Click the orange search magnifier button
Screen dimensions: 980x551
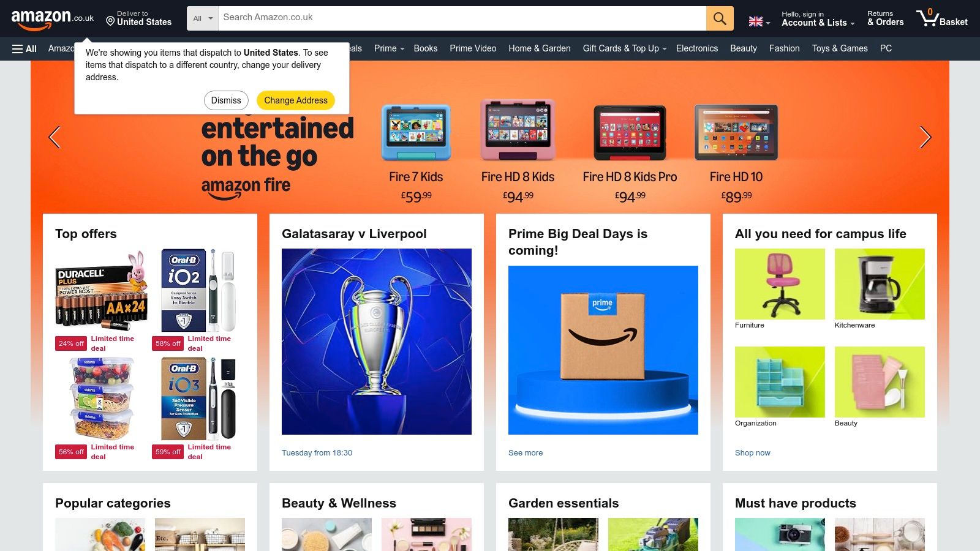coord(720,18)
